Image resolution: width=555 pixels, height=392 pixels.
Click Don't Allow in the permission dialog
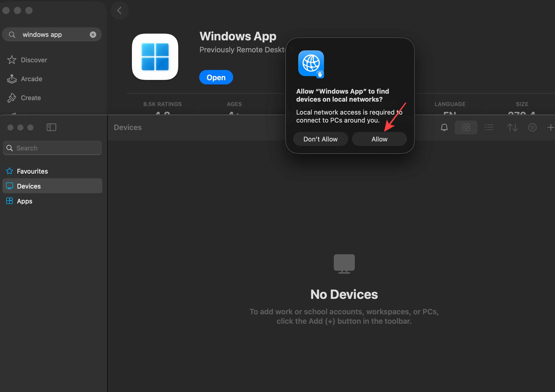[x=320, y=139]
